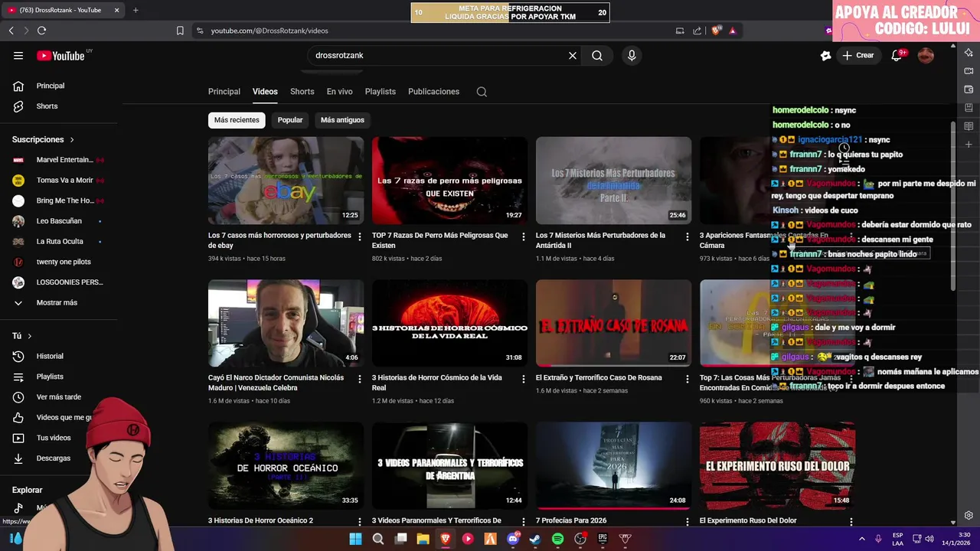Open more options for TOP 7 Razas De Perro
Viewport: 980px width, 551px height.
click(x=524, y=237)
